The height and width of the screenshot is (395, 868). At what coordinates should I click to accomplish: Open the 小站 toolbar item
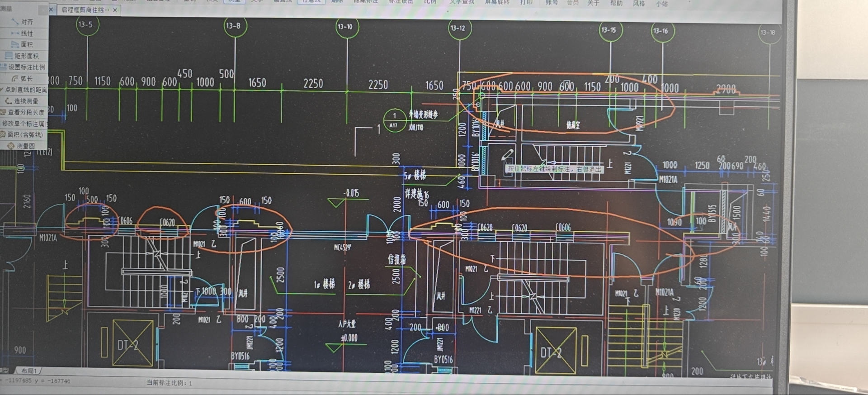[x=661, y=4]
